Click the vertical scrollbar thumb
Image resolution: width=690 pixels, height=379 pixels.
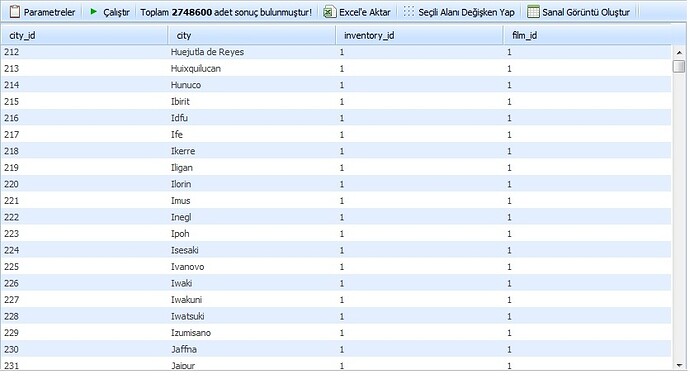coord(679,66)
